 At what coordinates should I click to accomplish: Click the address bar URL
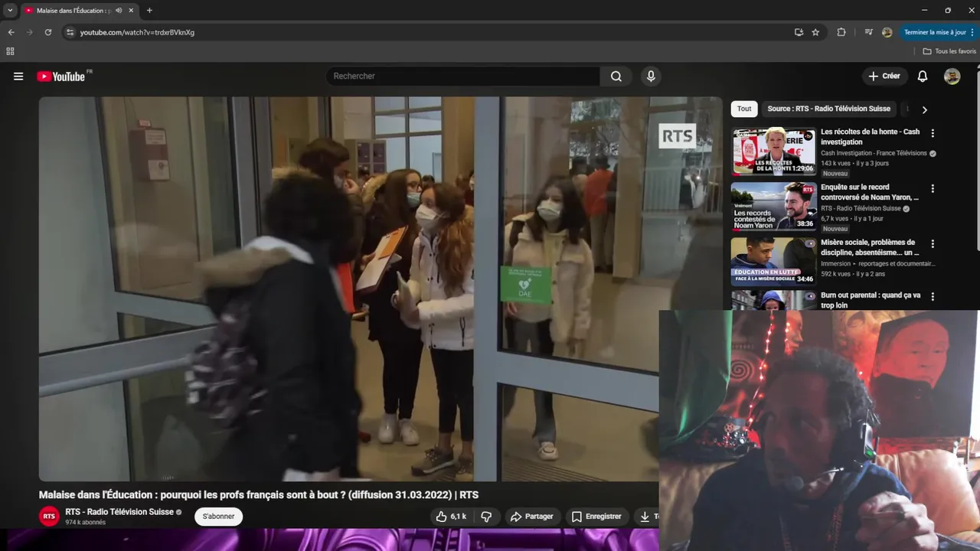[137, 32]
